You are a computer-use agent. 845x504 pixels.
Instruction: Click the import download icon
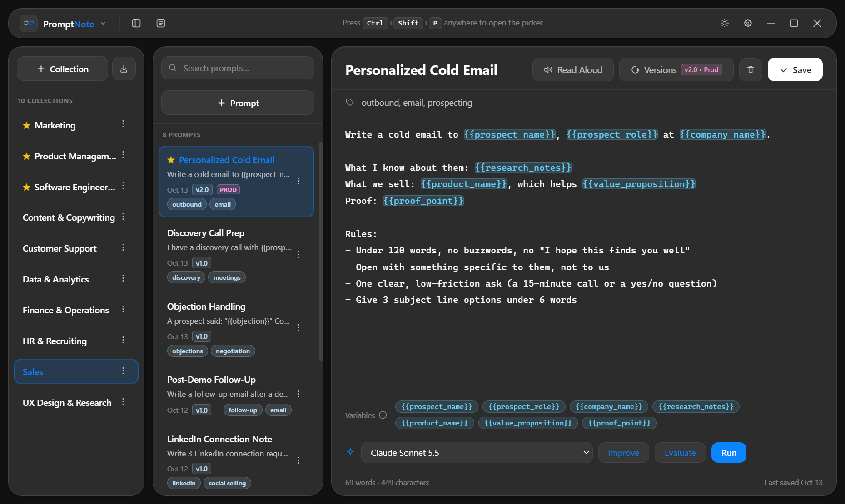click(124, 69)
